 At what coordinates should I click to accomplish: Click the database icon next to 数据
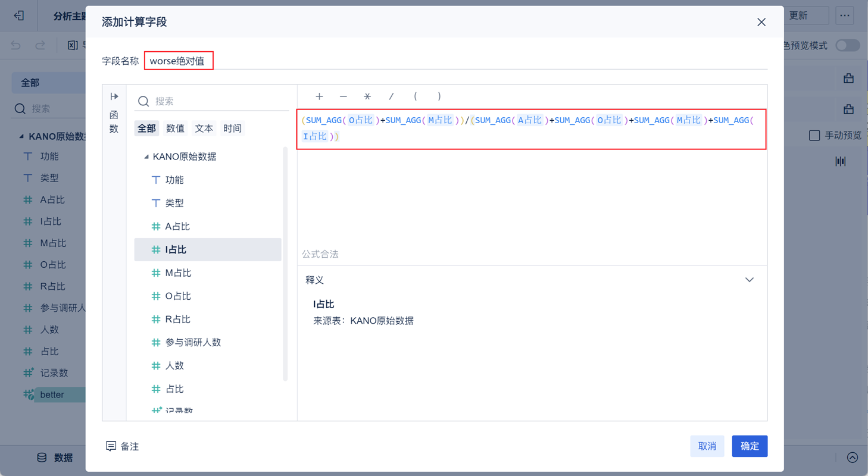tap(41, 457)
